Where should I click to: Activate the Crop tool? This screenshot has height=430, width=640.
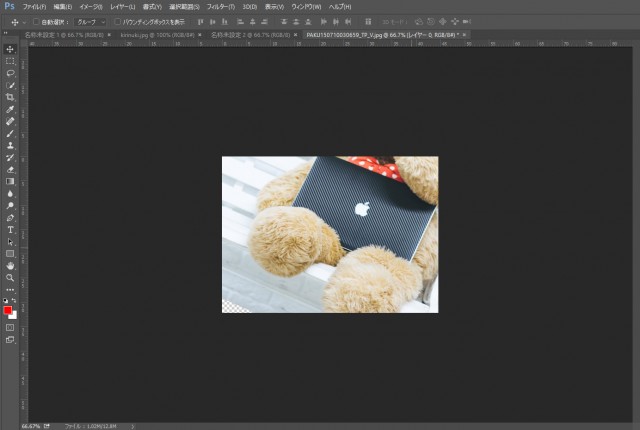pos(10,97)
